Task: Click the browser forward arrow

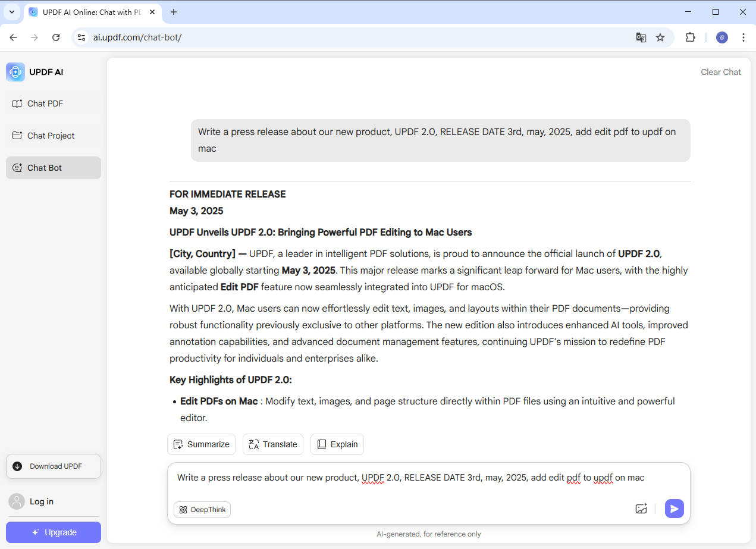Action: tap(34, 37)
